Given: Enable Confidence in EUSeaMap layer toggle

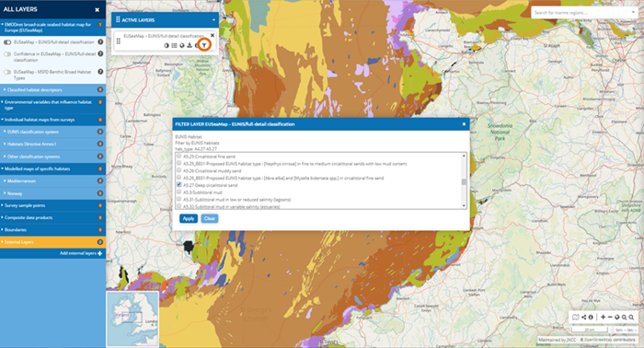Looking at the screenshot, I should [7, 54].
